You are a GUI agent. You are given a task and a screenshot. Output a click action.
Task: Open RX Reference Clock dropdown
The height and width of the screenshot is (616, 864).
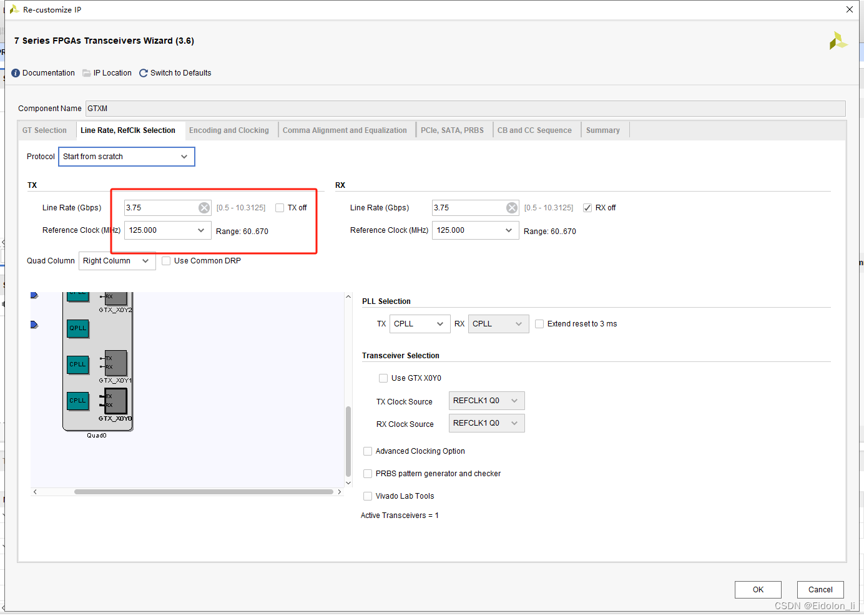click(476, 230)
